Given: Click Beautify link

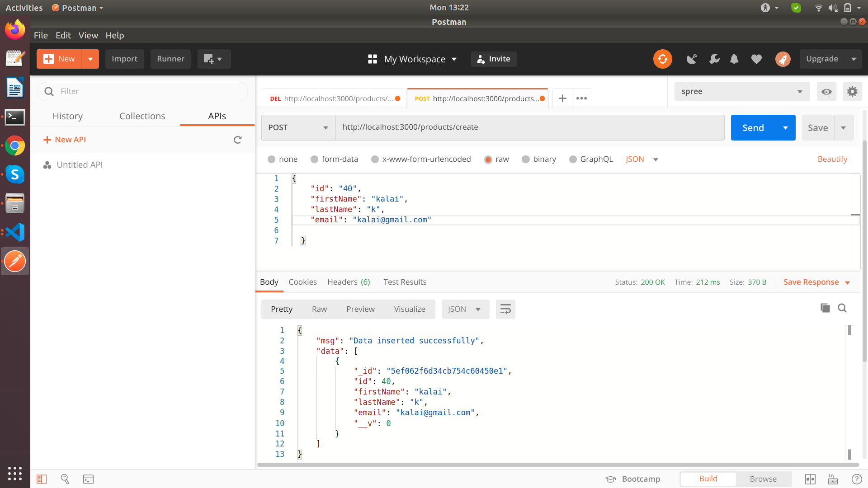Looking at the screenshot, I should coord(832,160).
